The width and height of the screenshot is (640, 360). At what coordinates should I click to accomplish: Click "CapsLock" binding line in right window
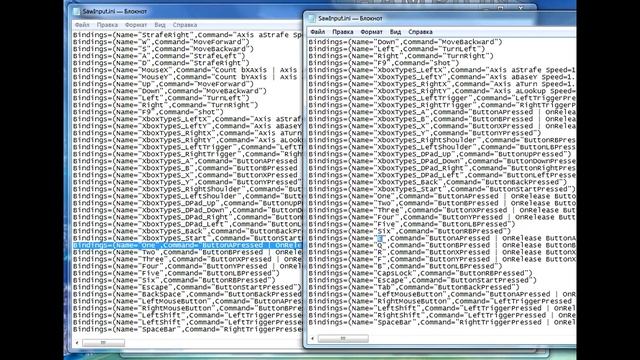point(420,273)
